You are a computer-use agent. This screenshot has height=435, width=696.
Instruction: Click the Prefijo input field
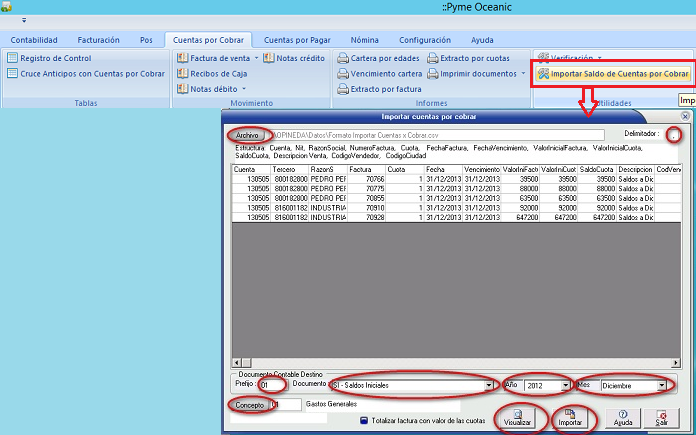coord(266,385)
